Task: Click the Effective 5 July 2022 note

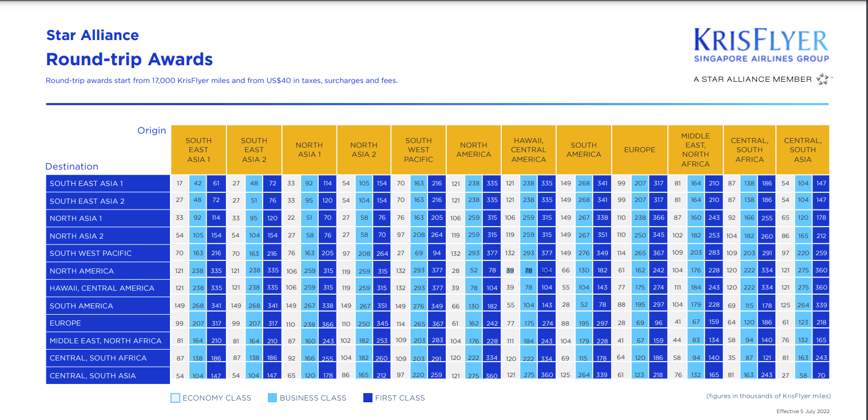Action: click(x=802, y=411)
